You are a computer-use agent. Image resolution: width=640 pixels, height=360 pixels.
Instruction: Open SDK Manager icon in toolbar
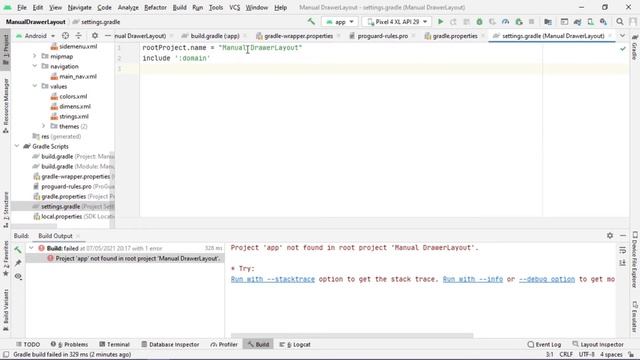coord(603,22)
